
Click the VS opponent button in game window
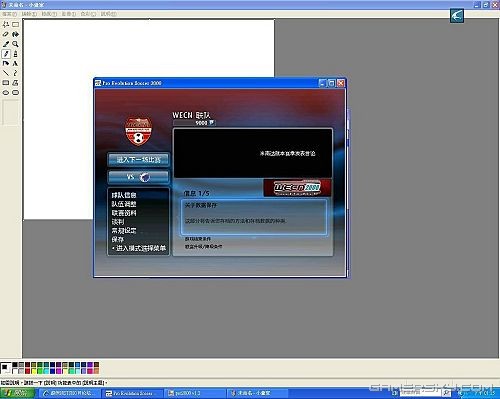click(138, 177)
